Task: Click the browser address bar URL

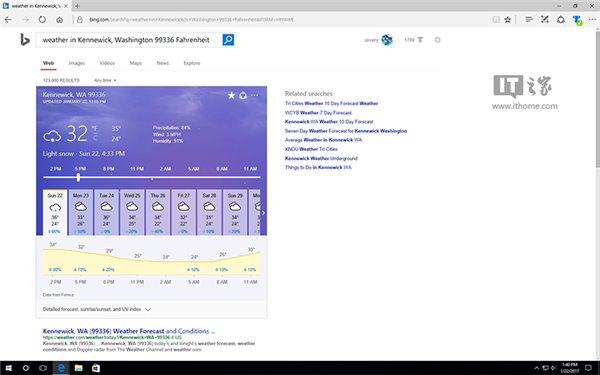Action: point(191,20)
